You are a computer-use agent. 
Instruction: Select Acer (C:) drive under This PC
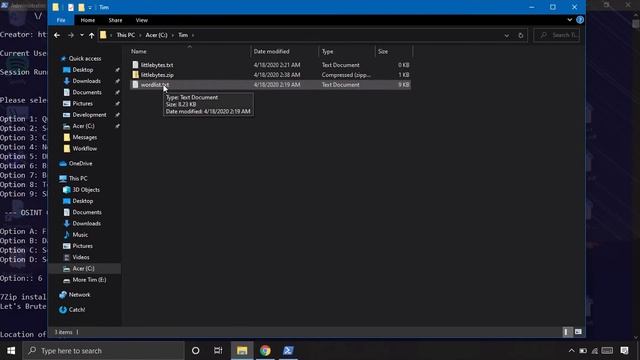[83, 269]
